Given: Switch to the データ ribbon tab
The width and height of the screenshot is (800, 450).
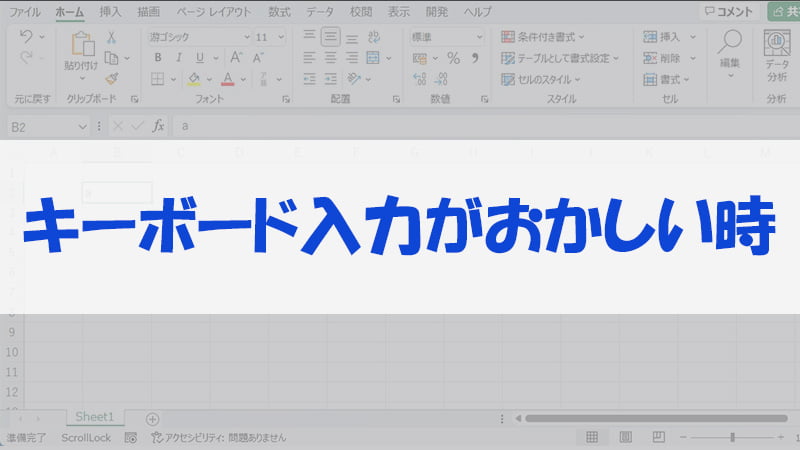Looking at the screenshot, I should (320, 12).
